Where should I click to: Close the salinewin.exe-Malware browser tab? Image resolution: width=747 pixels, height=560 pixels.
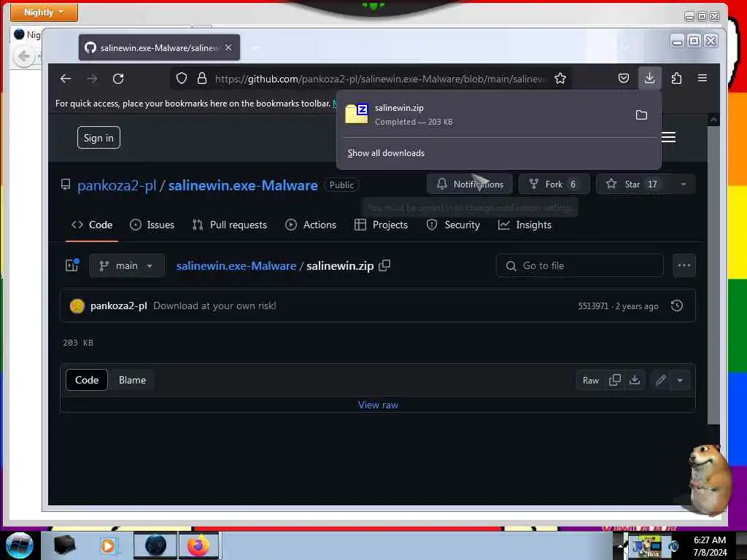pyautogui.click(x=228, y=47)
